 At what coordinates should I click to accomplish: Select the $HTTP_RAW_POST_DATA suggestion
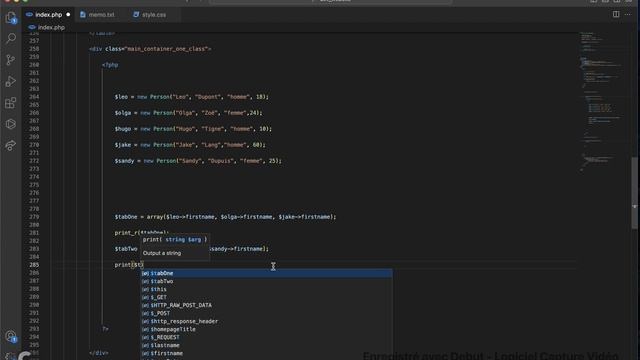point(267,305)
